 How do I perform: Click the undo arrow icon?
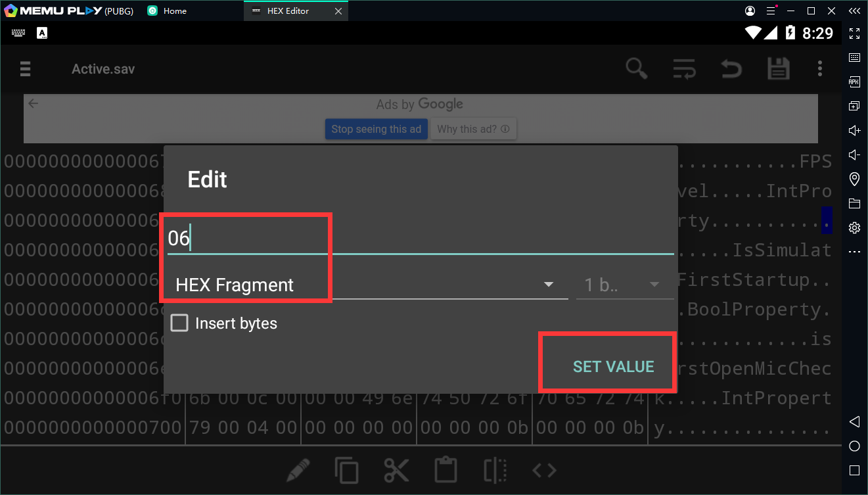click(x=731, y=68)
